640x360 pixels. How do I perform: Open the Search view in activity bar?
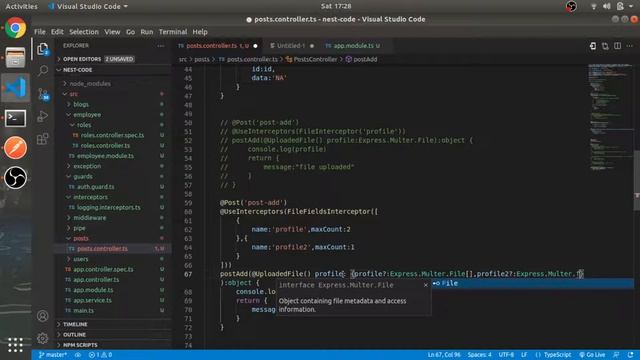(43, 71)
